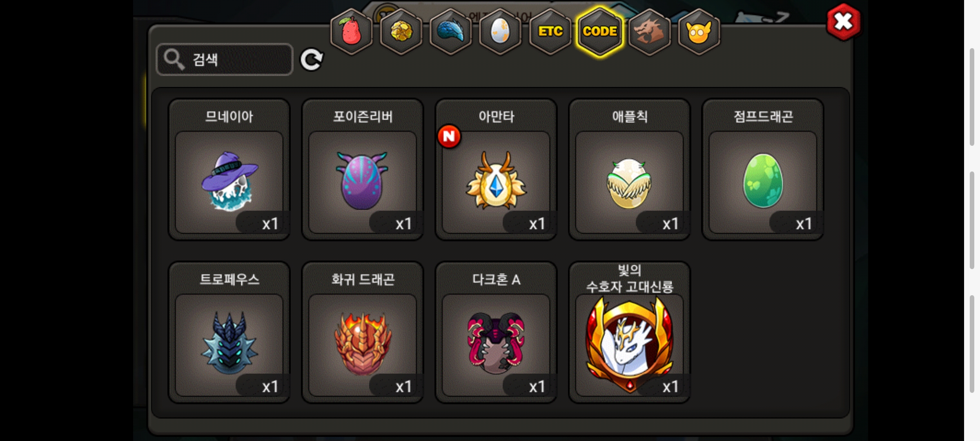Click the 검색 search input field
This screenshot has width=980, height=441.
click(225, 60)
